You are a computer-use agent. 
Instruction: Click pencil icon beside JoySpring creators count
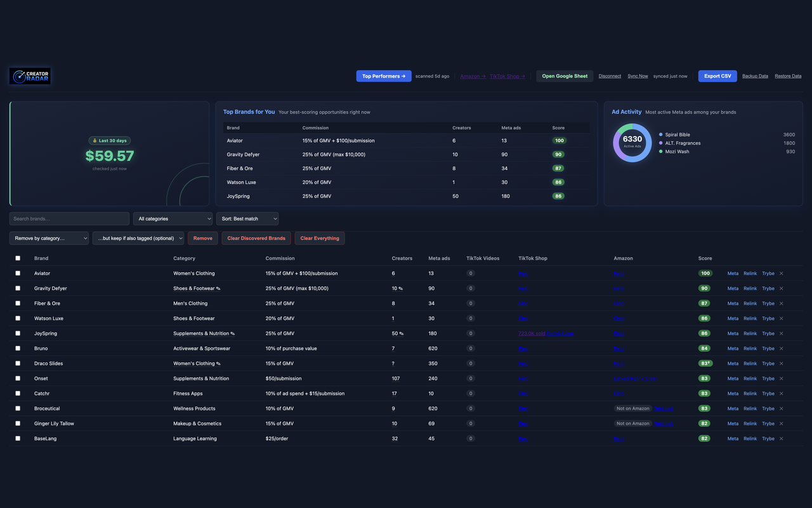click(x=401, y=333)
